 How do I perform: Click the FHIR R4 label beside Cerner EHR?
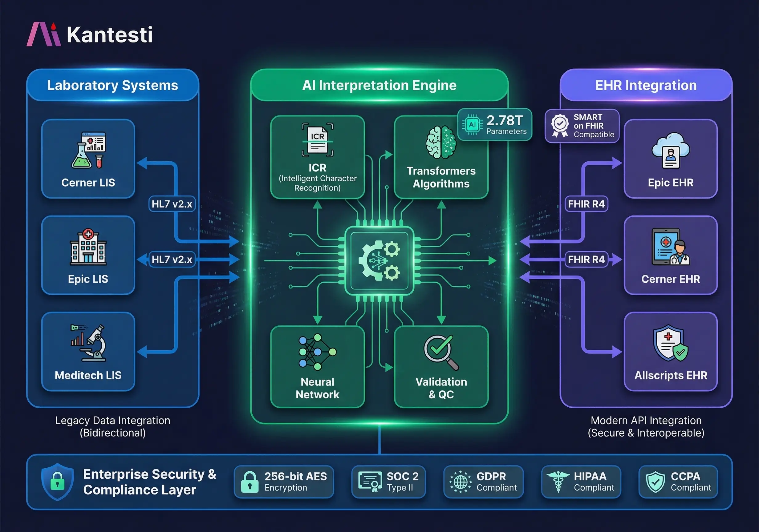[x=586, y=260]
